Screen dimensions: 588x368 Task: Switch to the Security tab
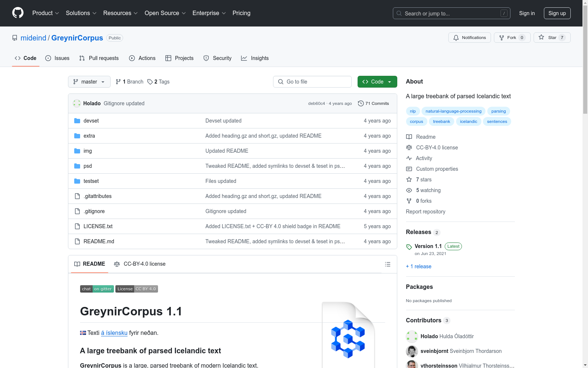pyautogui.click(x=218, y=58)
